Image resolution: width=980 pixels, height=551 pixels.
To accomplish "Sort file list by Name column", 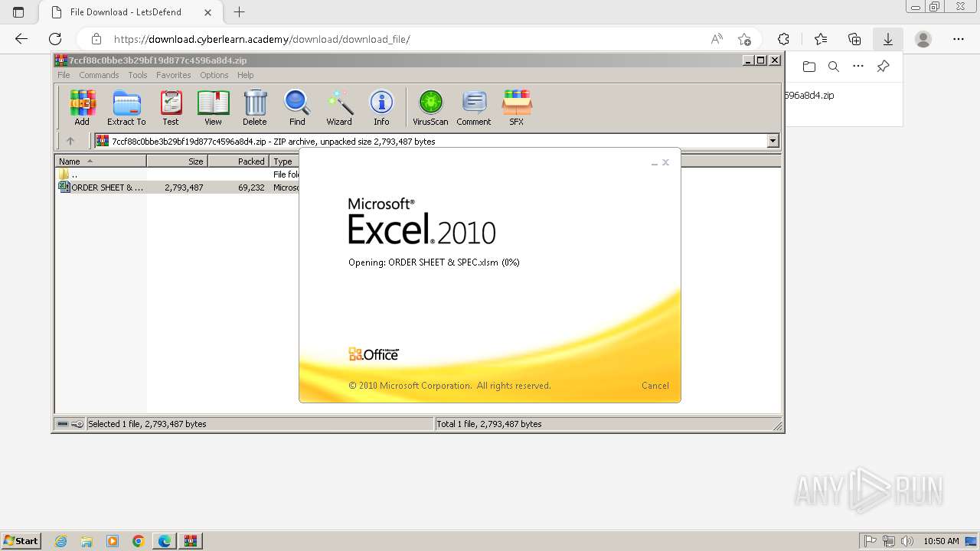I will (101, 161).
